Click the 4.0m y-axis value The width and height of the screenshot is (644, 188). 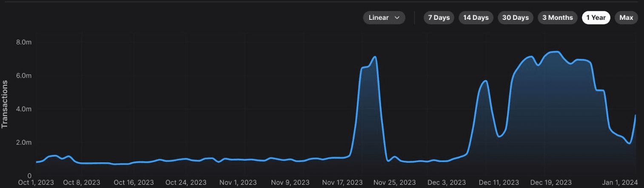pyautogui.click(x=23, y=109)
